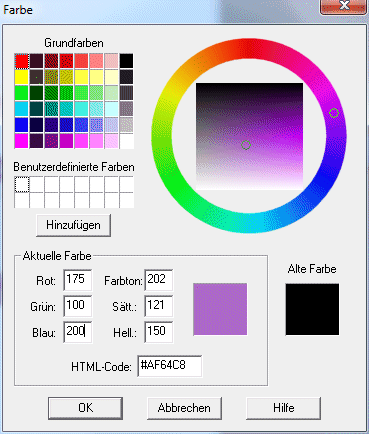Cancel via the Abbrechen button
The height and width of the screenshot is (434, 369).
tap(184, 408)
